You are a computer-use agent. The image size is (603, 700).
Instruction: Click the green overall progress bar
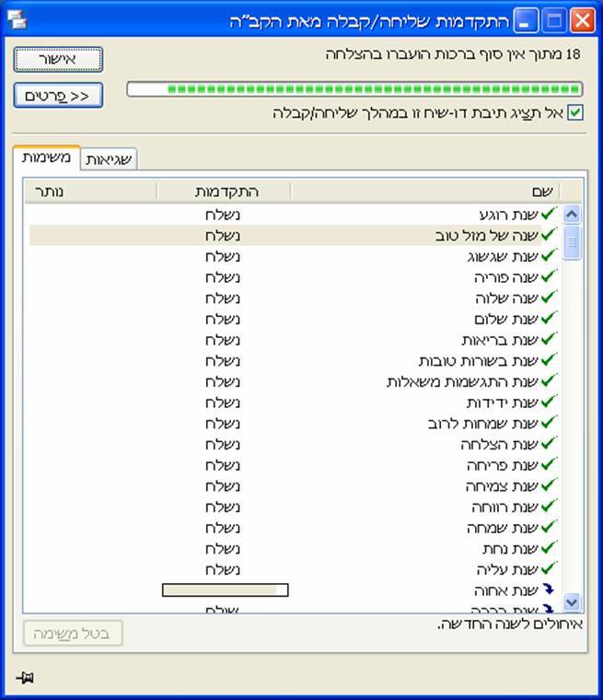click(x=354, y=89)
